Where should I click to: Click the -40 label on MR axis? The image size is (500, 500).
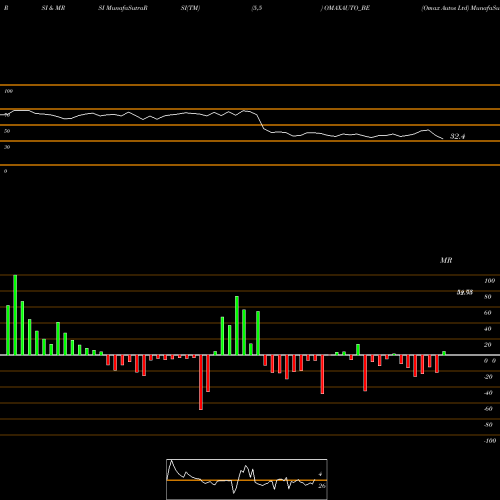[488, 393]
